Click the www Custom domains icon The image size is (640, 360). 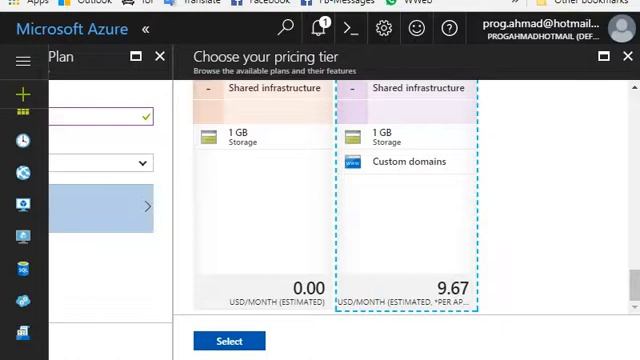click(x=353, y=162)
